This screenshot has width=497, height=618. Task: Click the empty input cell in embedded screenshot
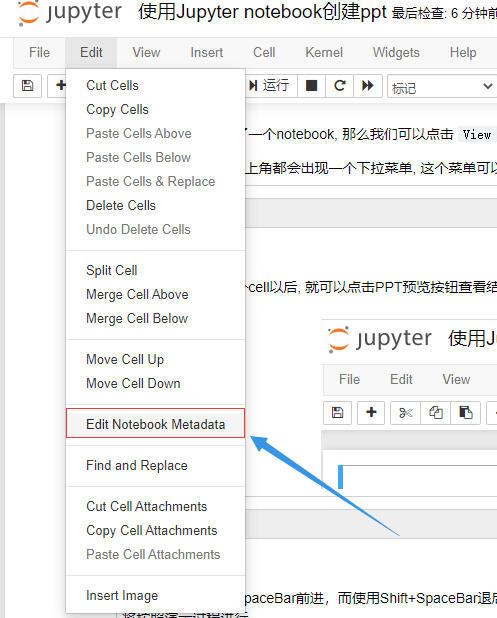click(x=418, y=477)
